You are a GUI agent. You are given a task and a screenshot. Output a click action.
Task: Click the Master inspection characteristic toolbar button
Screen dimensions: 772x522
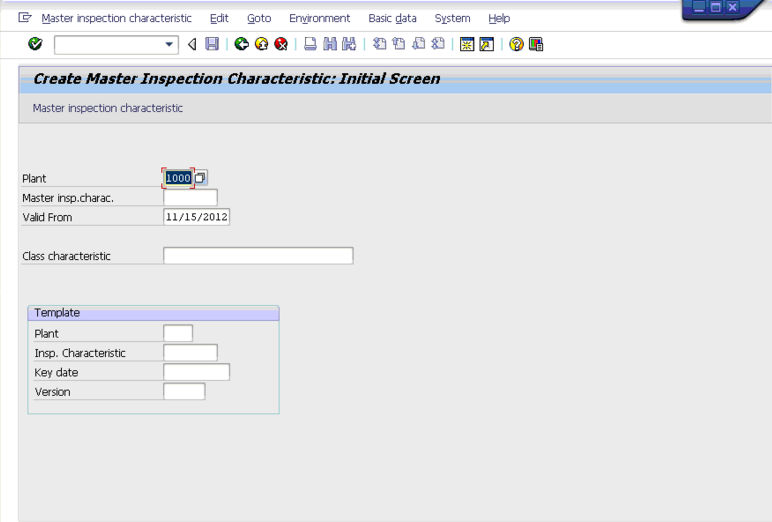pos(107,108)
